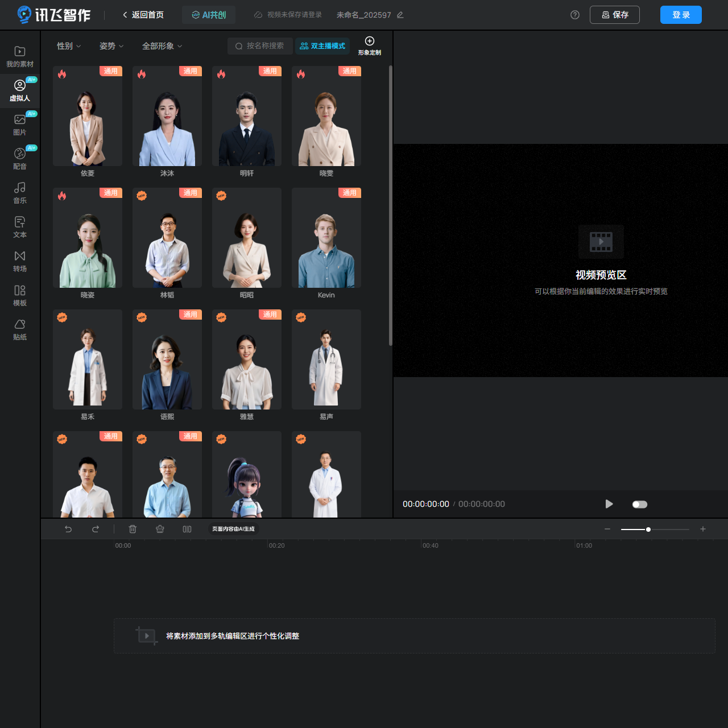Expand the 性别 gender filter dropdown
The image size is (728, 728).
69,46
